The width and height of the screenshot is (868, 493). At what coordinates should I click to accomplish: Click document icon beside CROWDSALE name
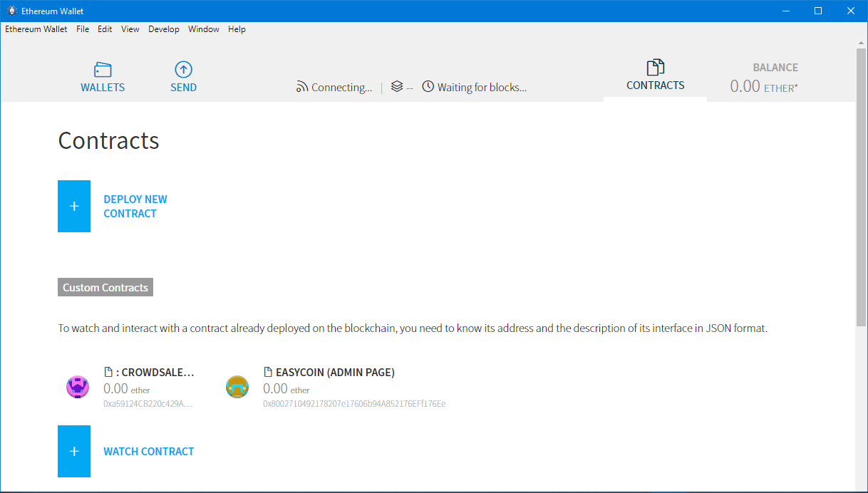(x=108, y=372)
